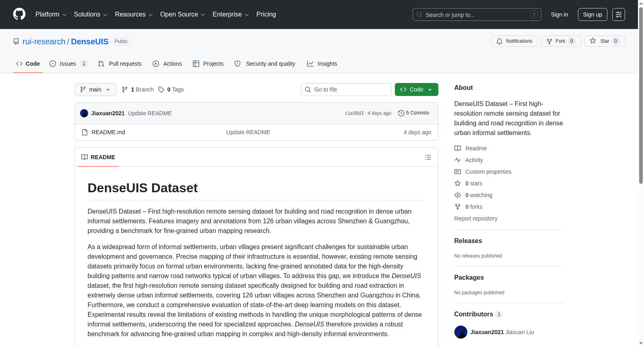Select 'No releases published' text
The height and width of the screenshot is (347, 644).
point(478,256)
